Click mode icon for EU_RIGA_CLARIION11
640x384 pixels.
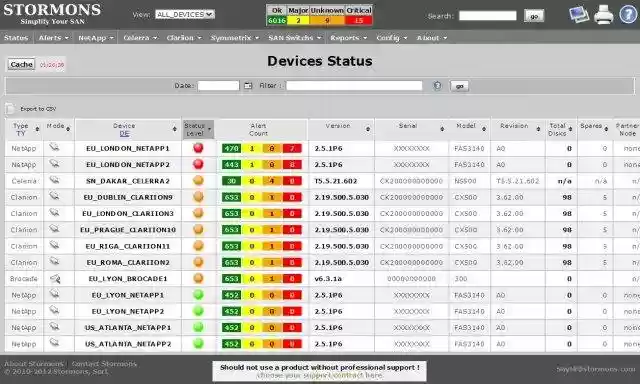54,246
